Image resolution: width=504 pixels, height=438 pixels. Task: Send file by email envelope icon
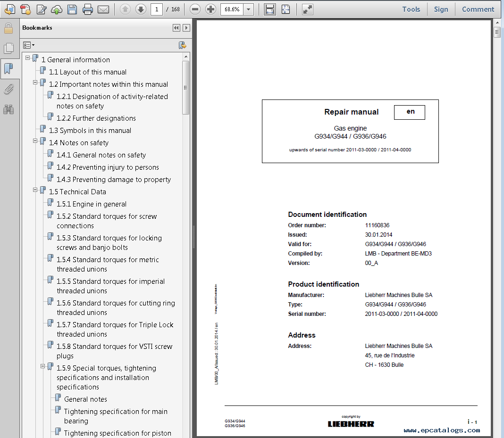(x=103, y=9)
